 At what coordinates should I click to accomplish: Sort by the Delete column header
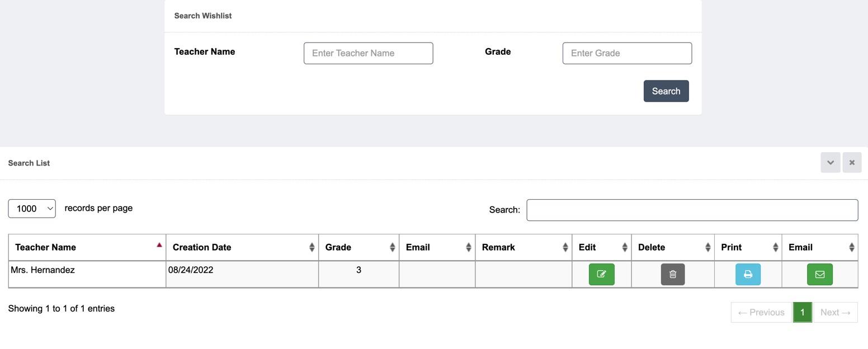(673, 247)
